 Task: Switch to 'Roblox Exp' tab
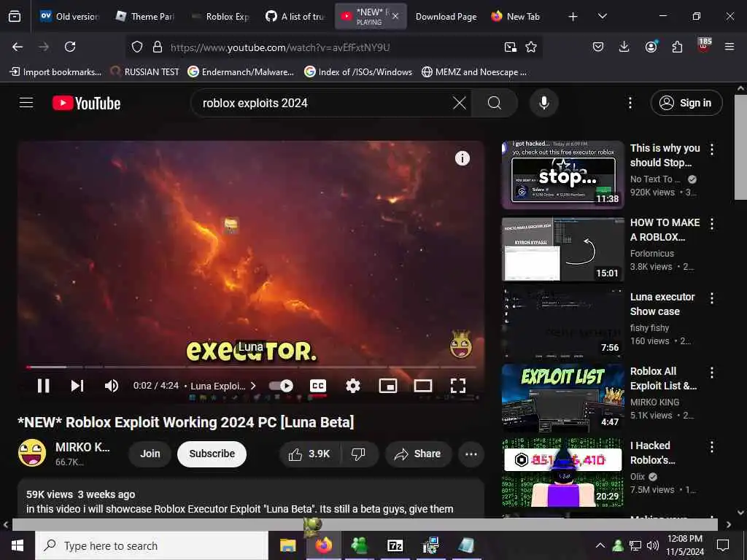point(220,16)
